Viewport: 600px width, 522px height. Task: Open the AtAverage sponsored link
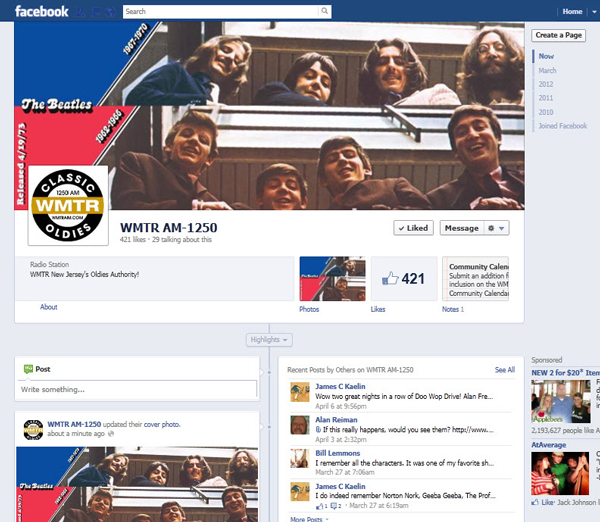pyautogui.click(x=549, y=445)
